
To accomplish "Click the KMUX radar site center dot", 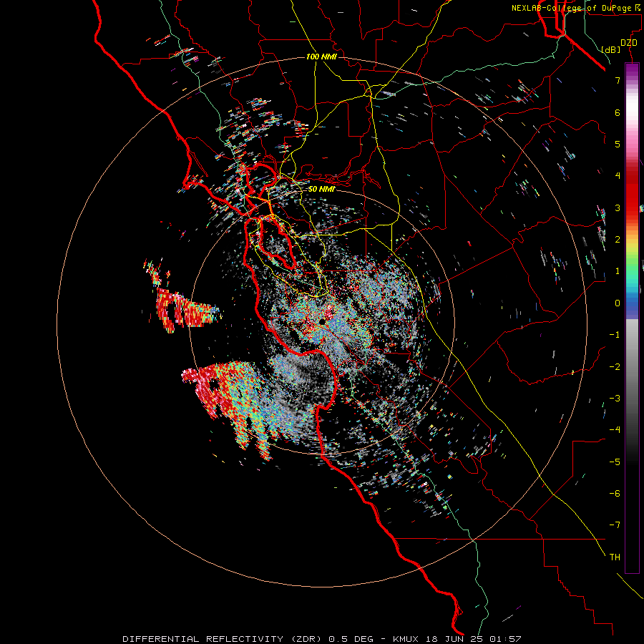I will click(x=322, y=321).
